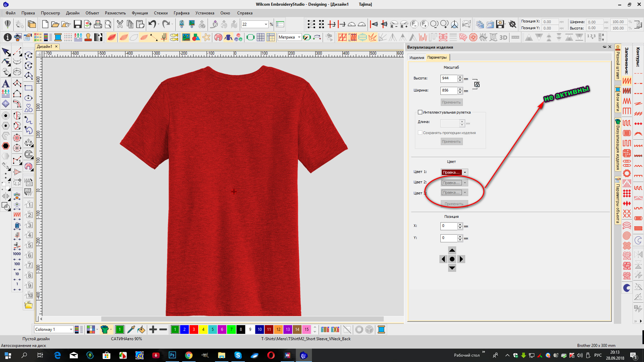The height and width of the screenshot is (362, 644).
Task: Expand the Метрика units dropdown
Action: 299,37
